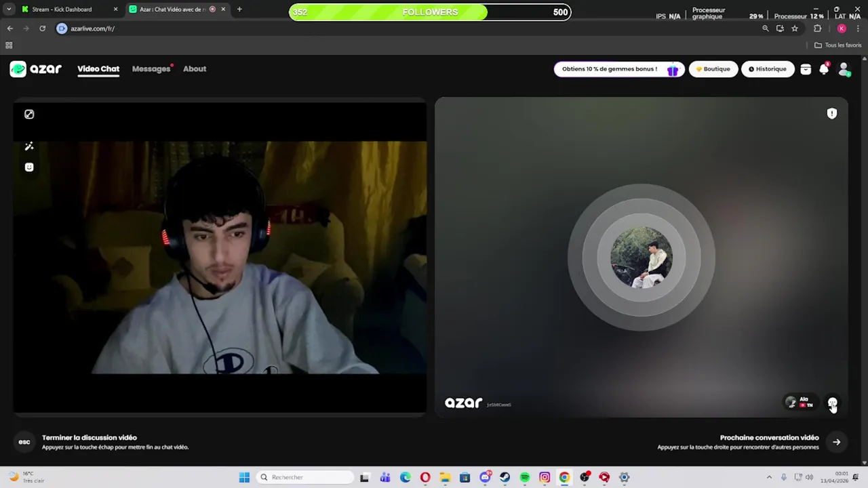The image size is (868, 488).
Task: Open the weather widget showing 16°C
Action: (x=27, y=477)
